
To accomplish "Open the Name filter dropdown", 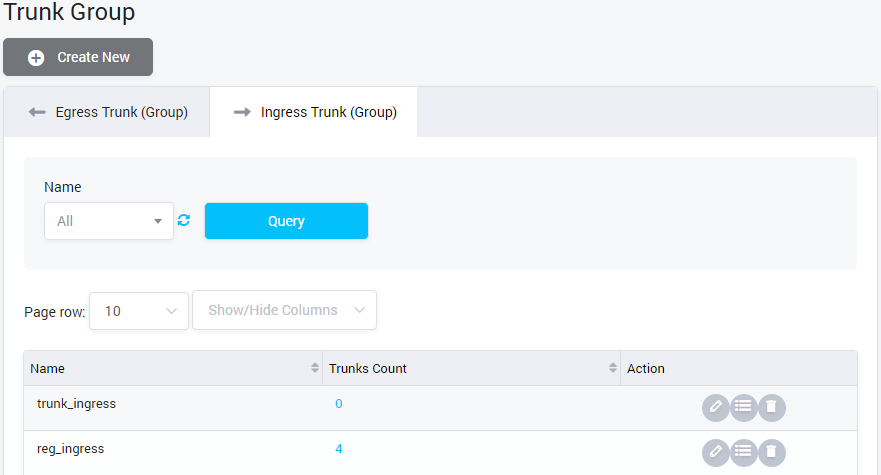I will (109, 221).
